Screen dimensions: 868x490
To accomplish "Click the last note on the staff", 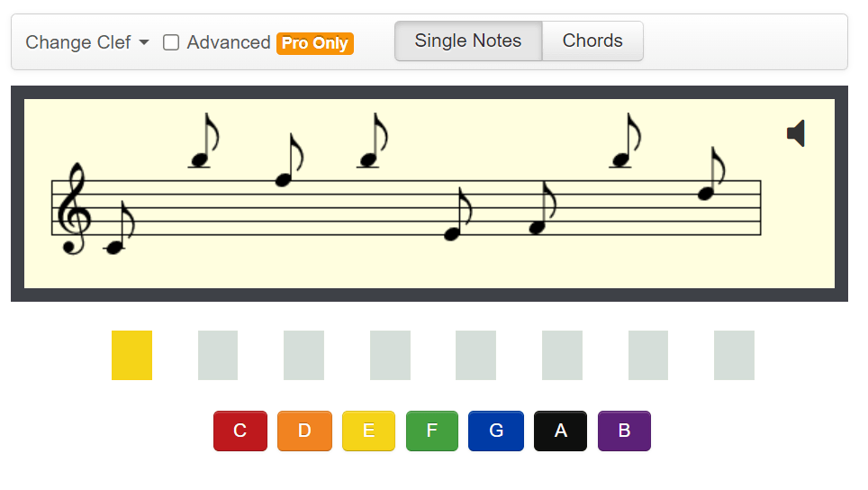I will 707,193.
